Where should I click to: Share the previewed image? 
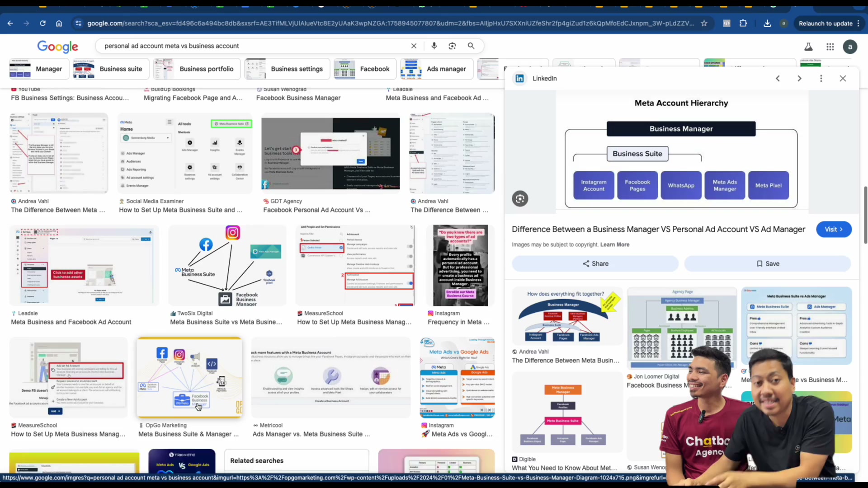(x=595, y=263)
